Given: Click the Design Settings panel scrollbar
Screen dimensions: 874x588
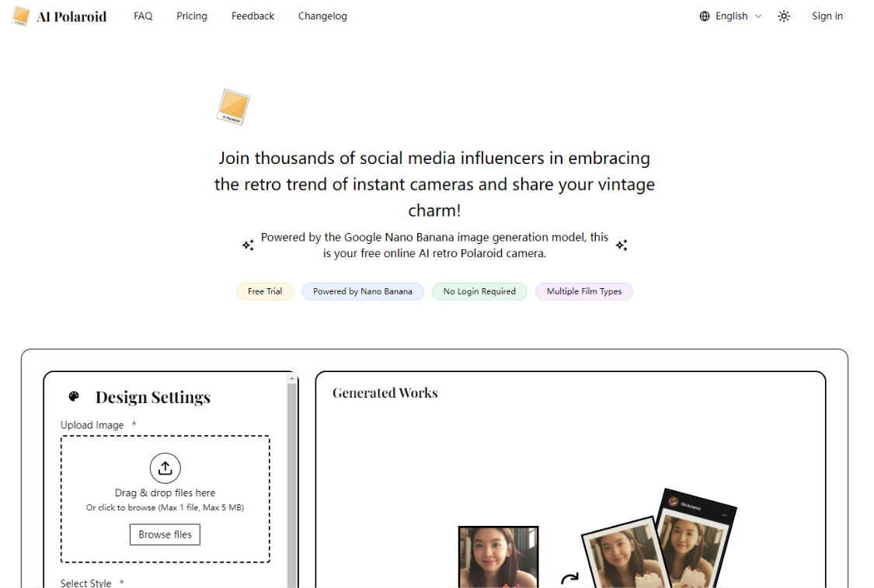Looking at the screenshot, I should click(291, 482).
